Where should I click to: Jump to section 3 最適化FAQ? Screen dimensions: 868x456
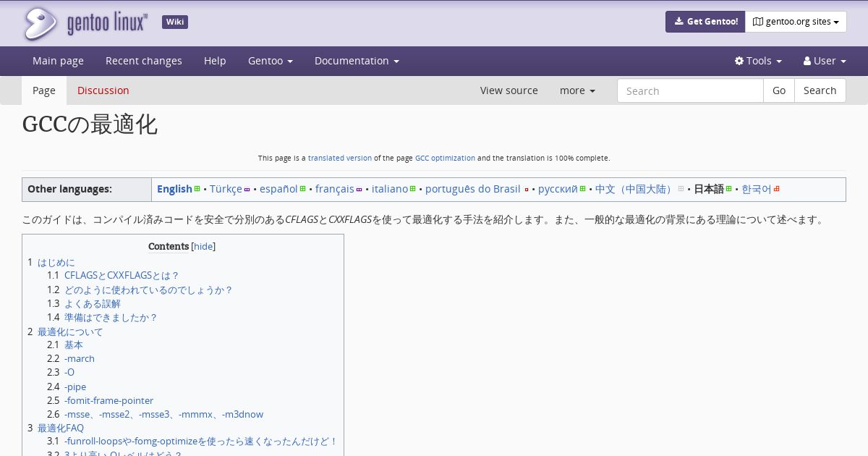(61, 428)
